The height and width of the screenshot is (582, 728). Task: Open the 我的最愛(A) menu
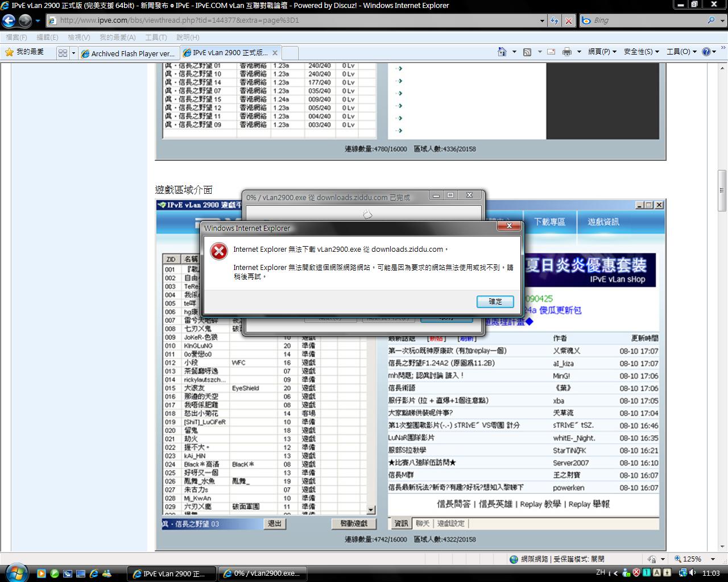[118, 37]
